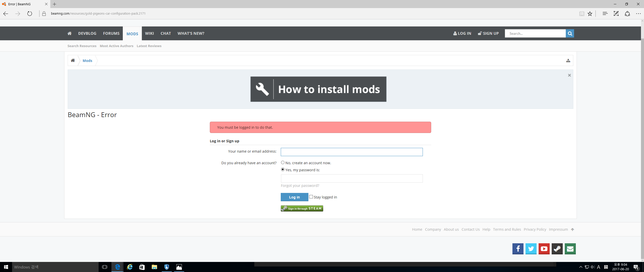Click the Share icon in Edge toolbar
Image resolution: width=644 pixels, height=272 pixels.
coord(627,14)
